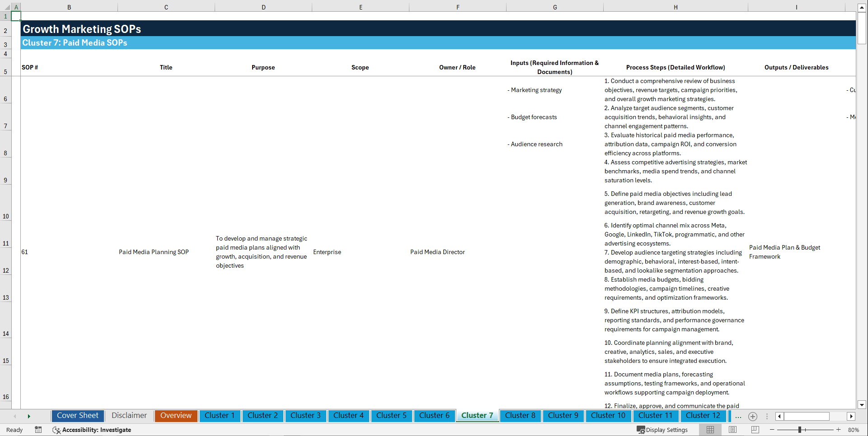Select the SOP number 61 cell
868x436 pixels.
pyautogui.click(x=24, y=252)
